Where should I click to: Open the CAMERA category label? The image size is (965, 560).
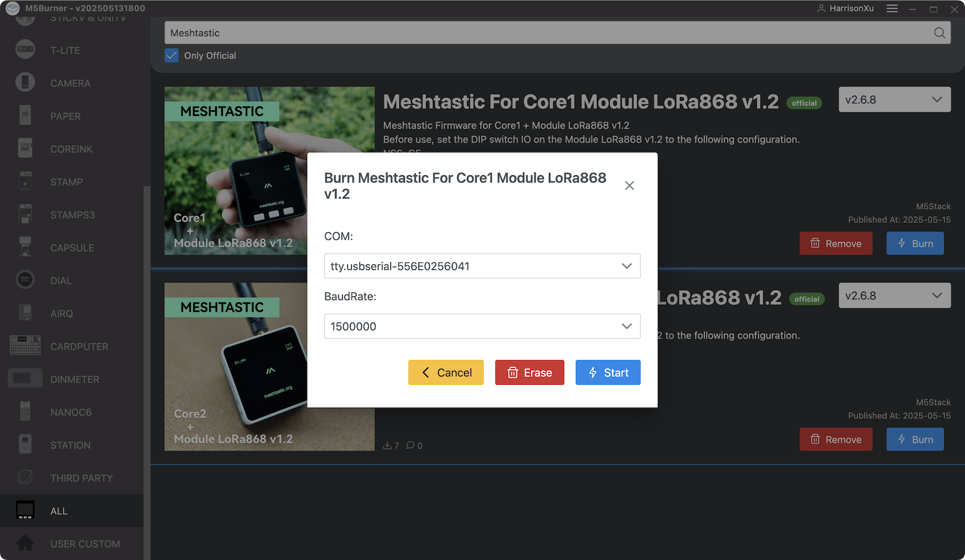point(70,83)
